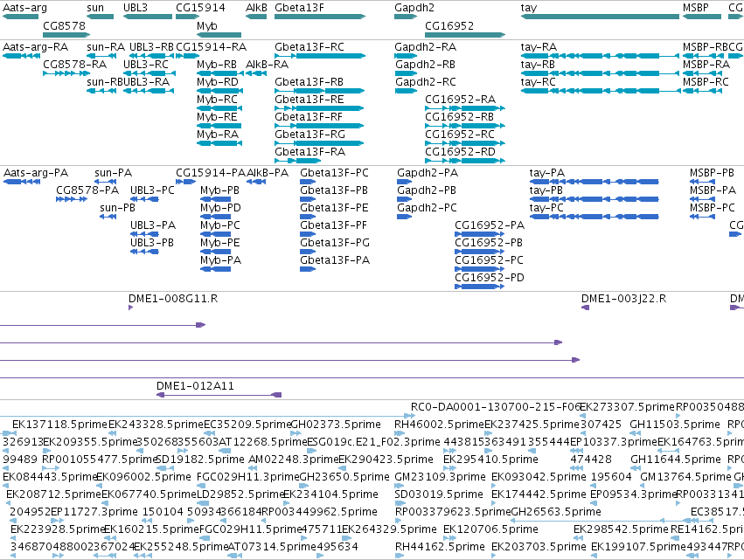
Task: Click EST RC0-DA0001-130700-215-F06 label
Action: pos(496,407)
